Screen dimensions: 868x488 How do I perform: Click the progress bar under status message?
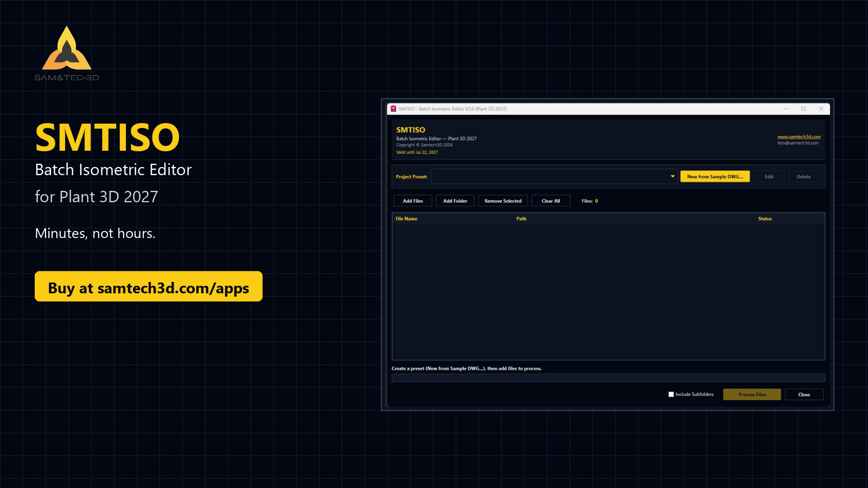(608, 378)
